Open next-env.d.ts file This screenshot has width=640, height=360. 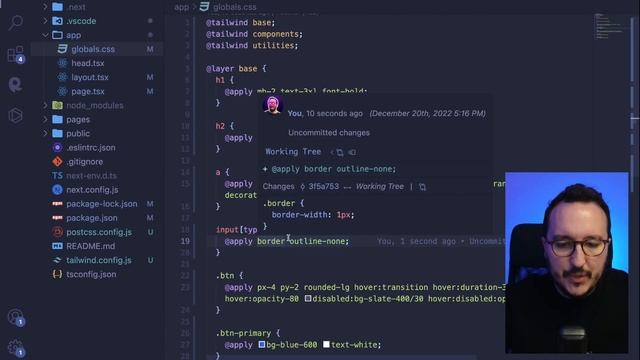(91, 176)
